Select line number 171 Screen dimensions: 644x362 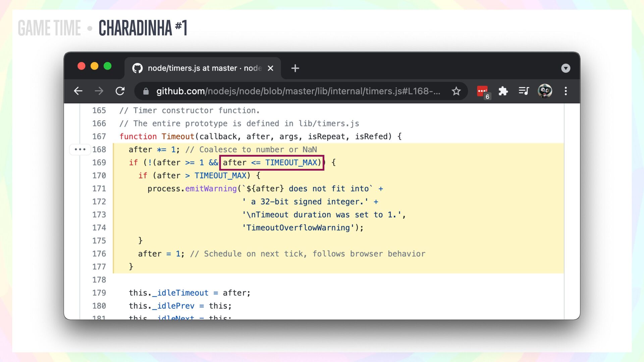point(99,189)
